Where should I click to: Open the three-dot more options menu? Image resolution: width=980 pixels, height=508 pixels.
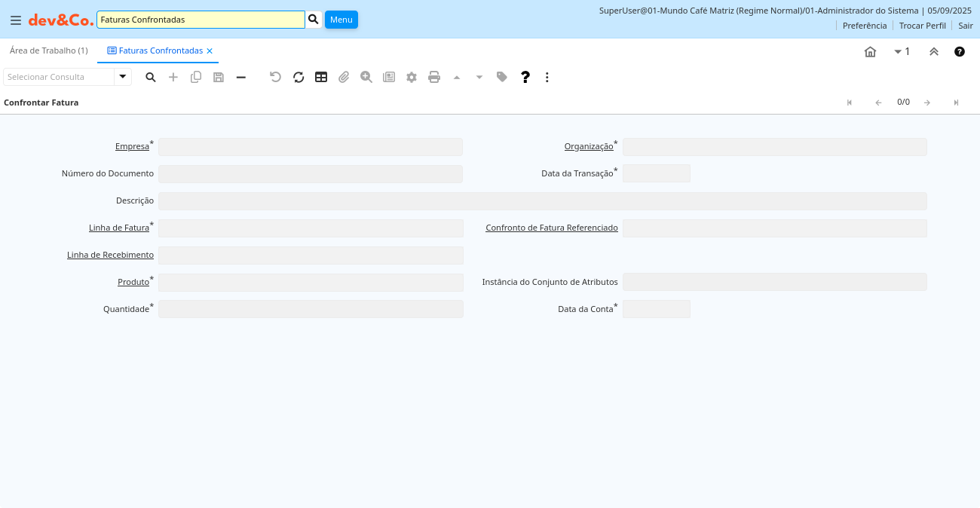[547, 77]
